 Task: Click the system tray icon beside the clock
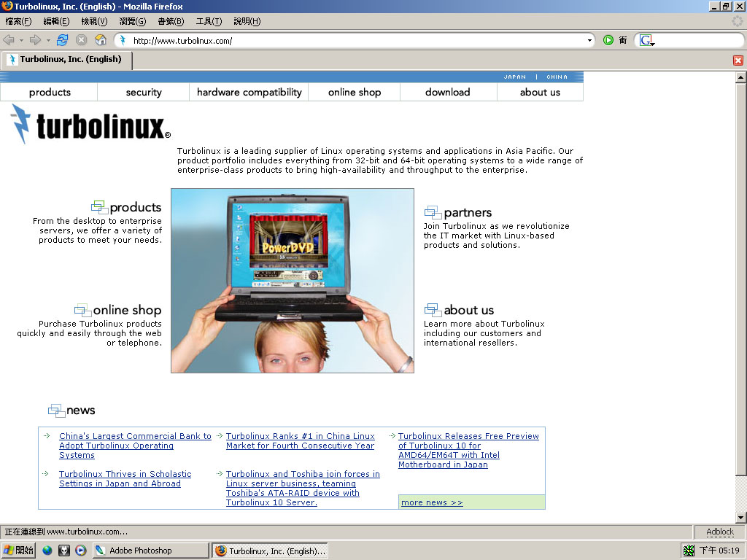(689, 551)
